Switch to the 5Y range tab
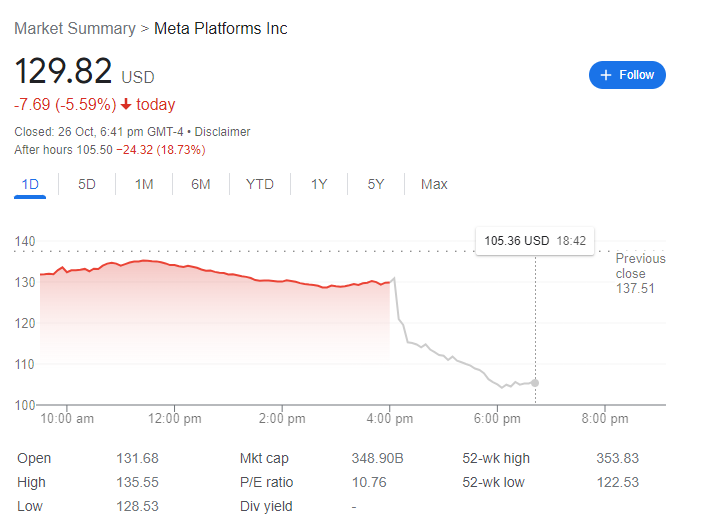Viewport: 702px width, 523px height. coord(376,184)
